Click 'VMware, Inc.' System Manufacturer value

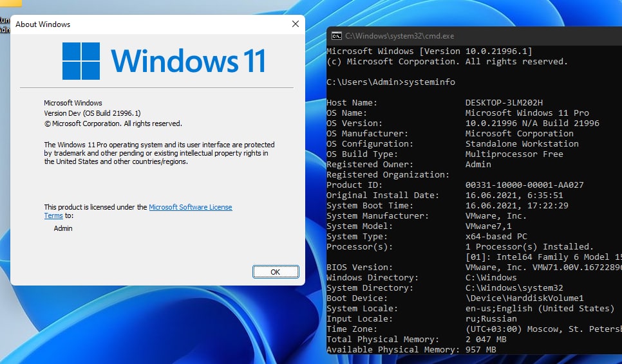[x=496, y=216]
